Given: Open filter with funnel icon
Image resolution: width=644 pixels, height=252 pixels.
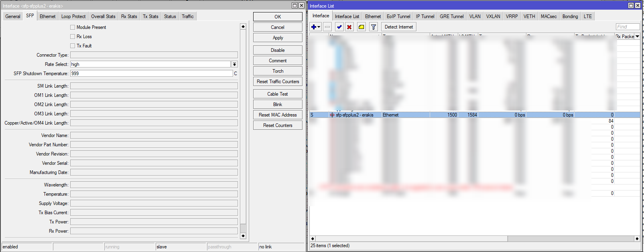Looking at the screenshot, I should 374,27.
